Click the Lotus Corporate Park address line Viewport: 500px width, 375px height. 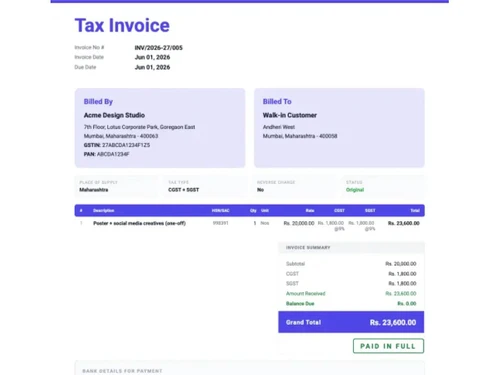tap(139, 127)
